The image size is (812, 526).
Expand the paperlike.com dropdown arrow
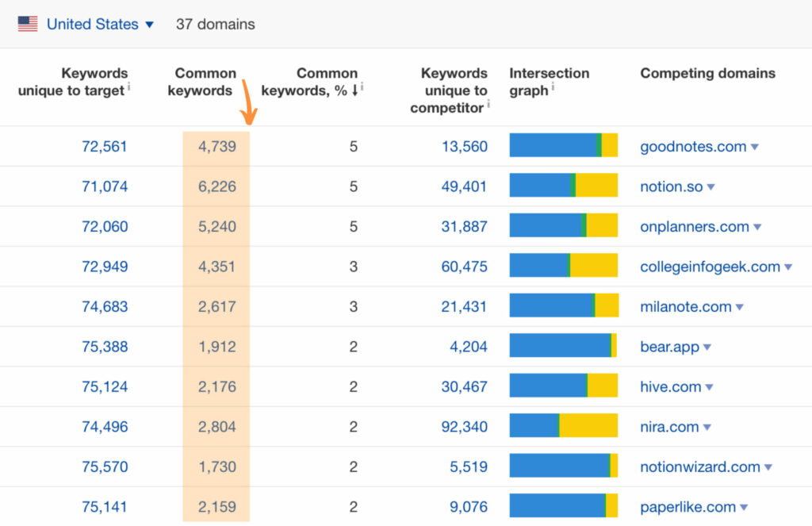tap(744, 507)
